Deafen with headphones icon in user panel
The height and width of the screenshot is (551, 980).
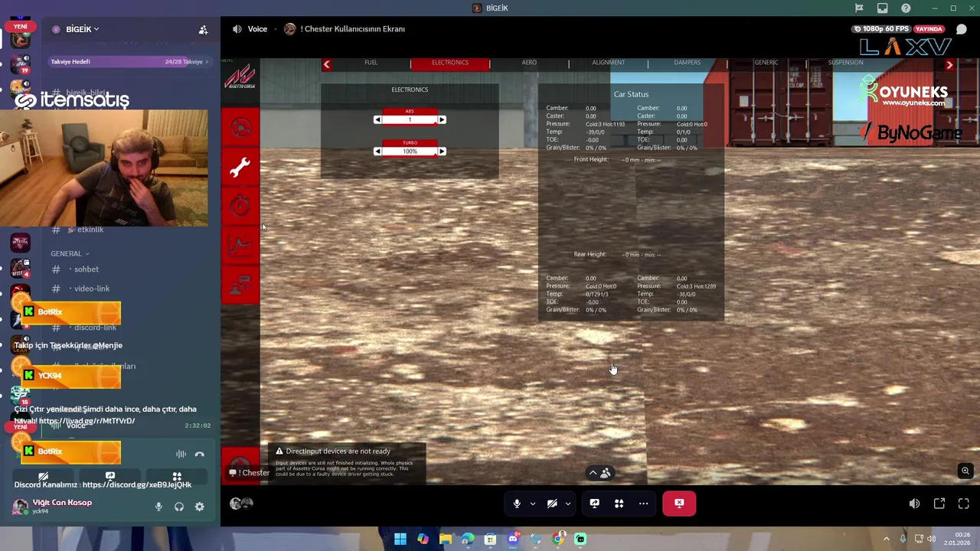pos(179,507)
